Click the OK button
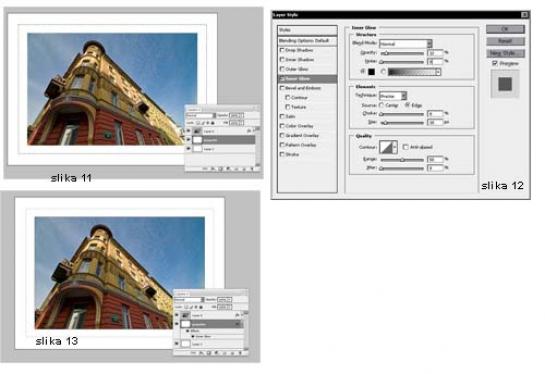545x374 pixels. (505, 29)
